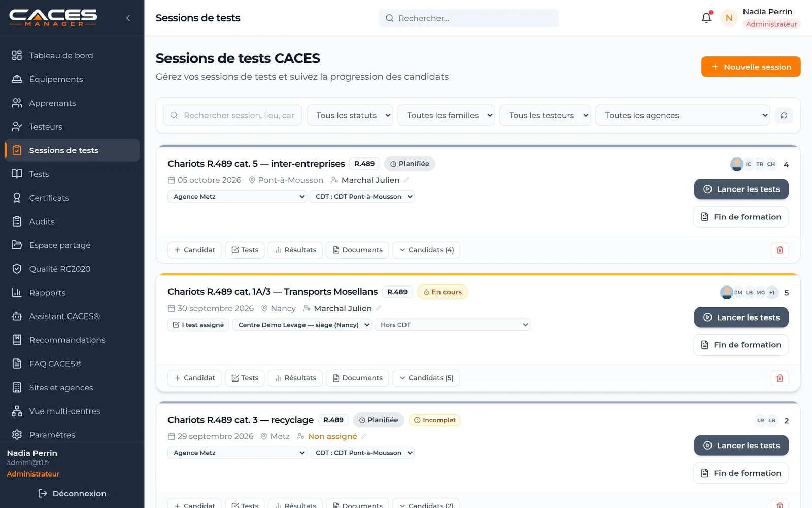Go to Équipements in the sidebar
The image size is (812, 508).
pyautogui.click(x=72, y=79)
